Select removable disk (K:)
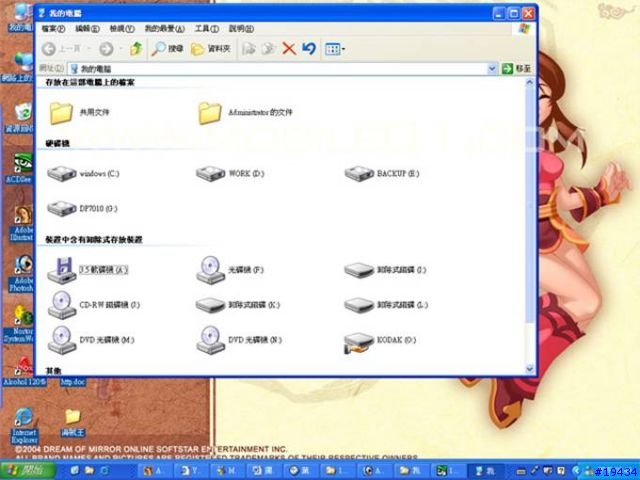640x480 pixels. pos(238,305)
